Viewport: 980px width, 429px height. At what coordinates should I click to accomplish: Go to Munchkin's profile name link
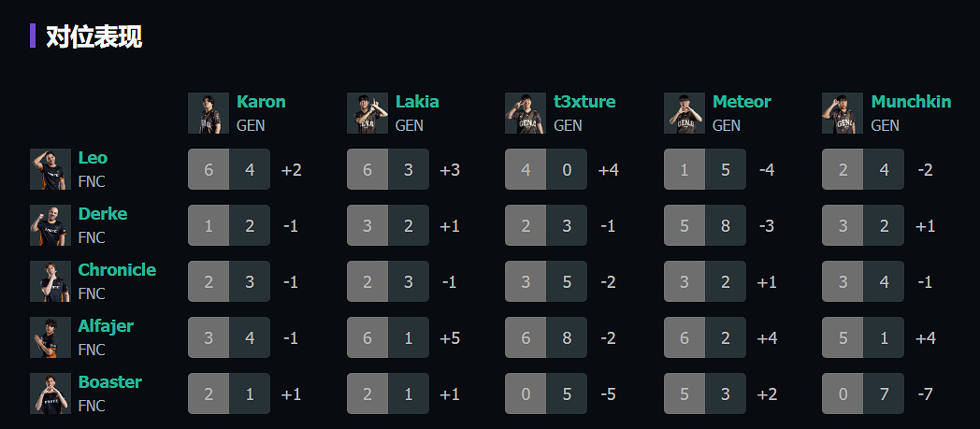point(911,102)
